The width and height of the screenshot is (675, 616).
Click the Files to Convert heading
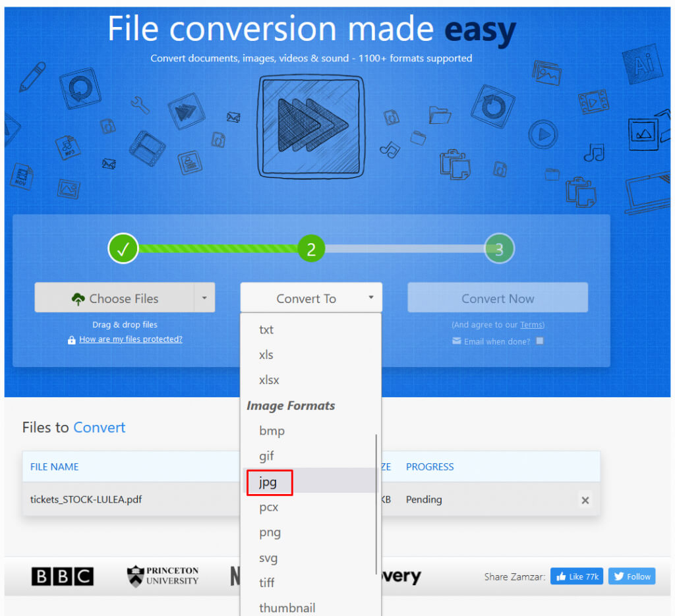point(74,427)
